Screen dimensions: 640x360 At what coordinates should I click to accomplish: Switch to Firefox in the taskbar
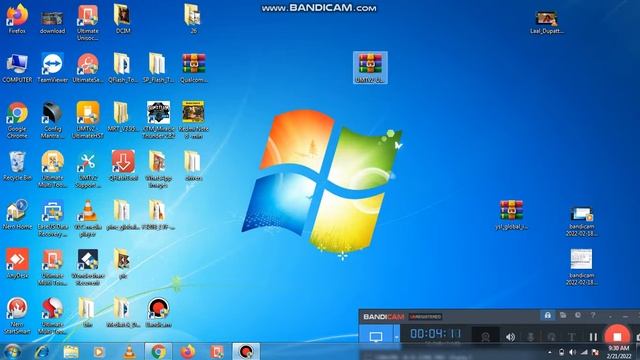[x=187, y=351]
